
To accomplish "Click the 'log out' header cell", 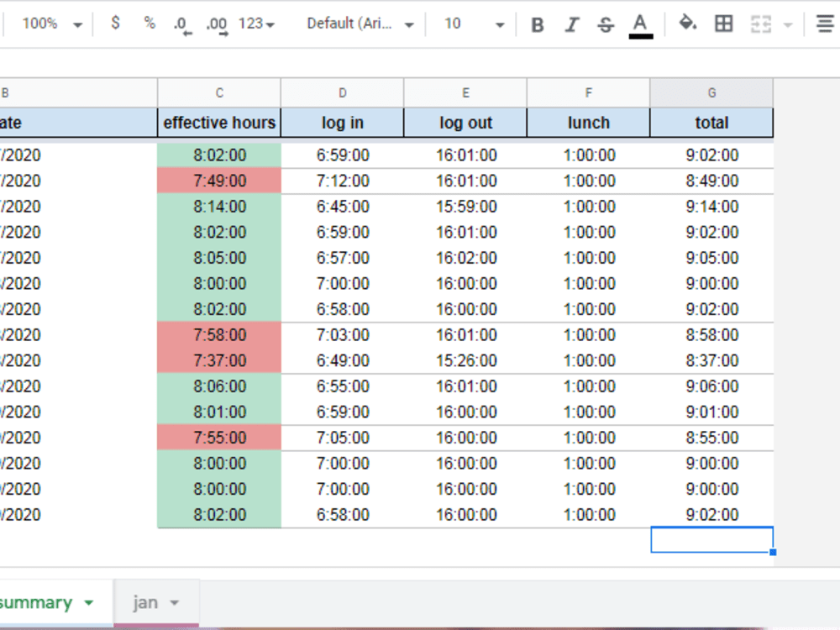I will [x=465, y=123].
